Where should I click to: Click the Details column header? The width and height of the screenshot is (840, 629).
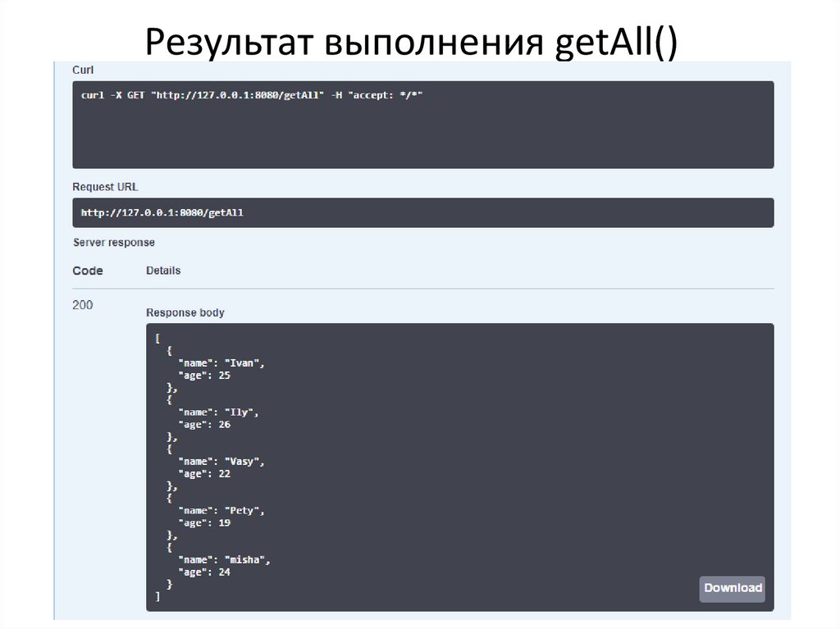163,271
